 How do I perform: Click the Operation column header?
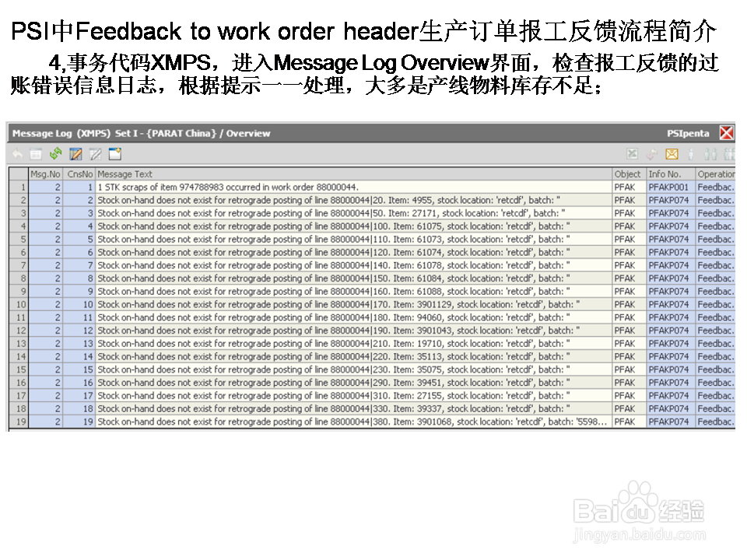click(715, 174)
